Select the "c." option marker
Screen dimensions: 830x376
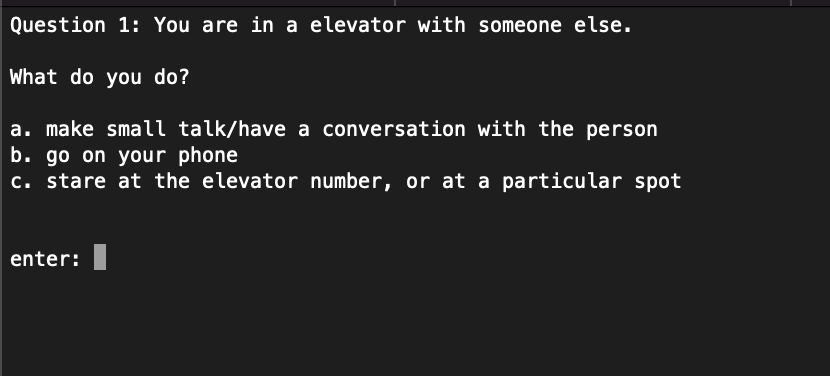[21, 181]
